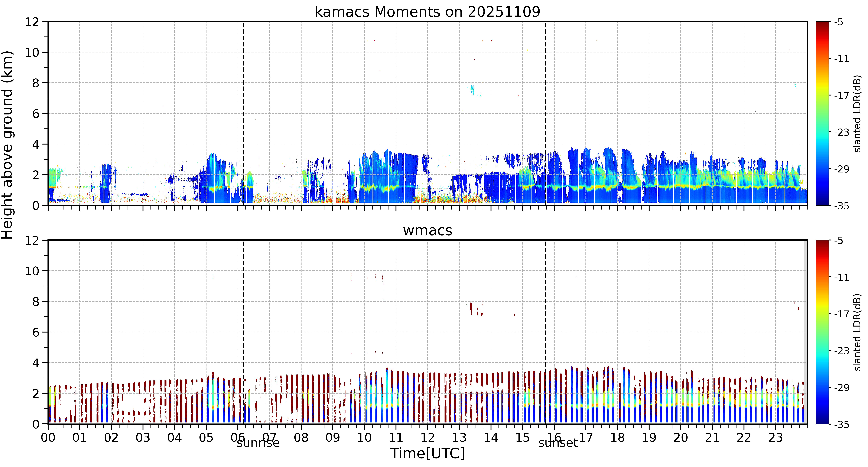Select the sunset dashed line in wmacs panel

545,332
